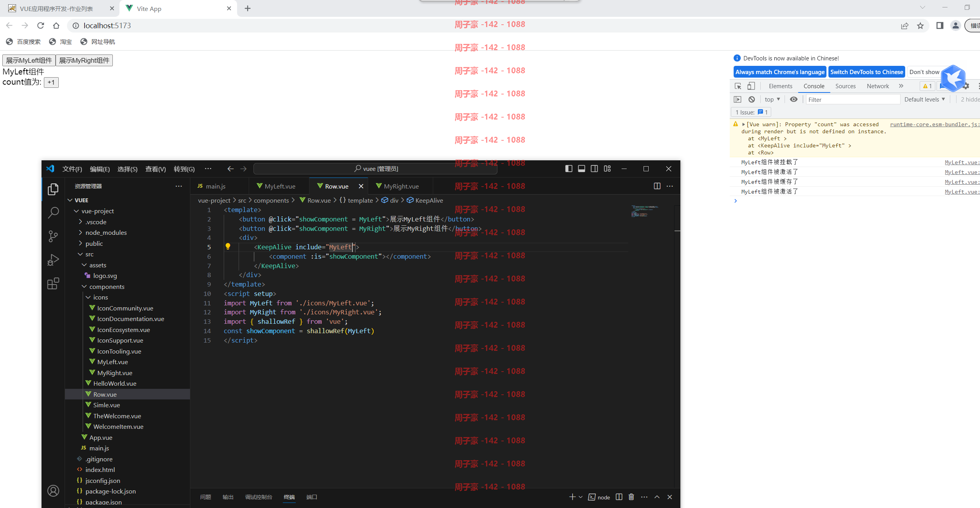Click Switch DevTools to Chinese

tap(867, 72)
